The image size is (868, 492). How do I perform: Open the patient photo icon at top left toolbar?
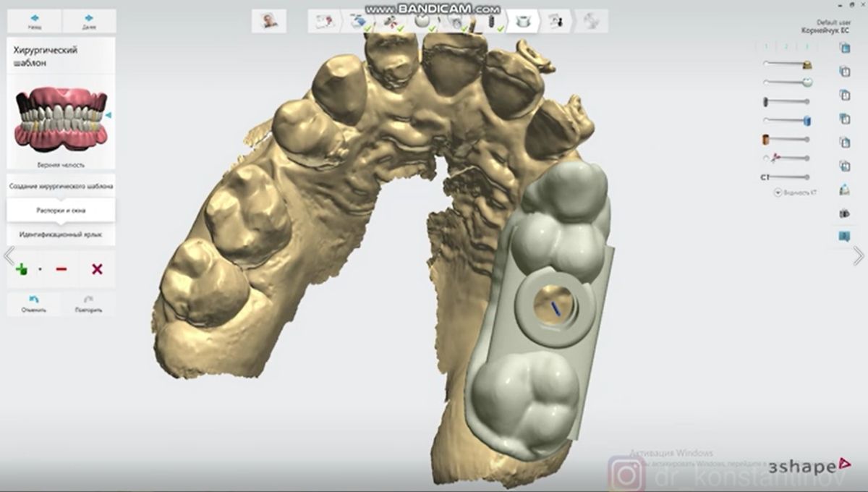point(268,20)
